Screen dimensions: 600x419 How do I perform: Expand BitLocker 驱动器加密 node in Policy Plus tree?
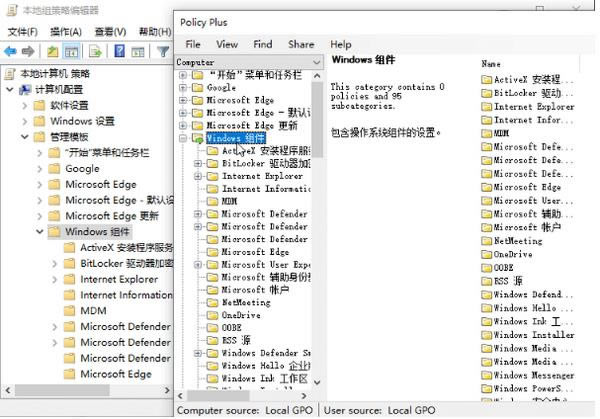click(198, 163)
